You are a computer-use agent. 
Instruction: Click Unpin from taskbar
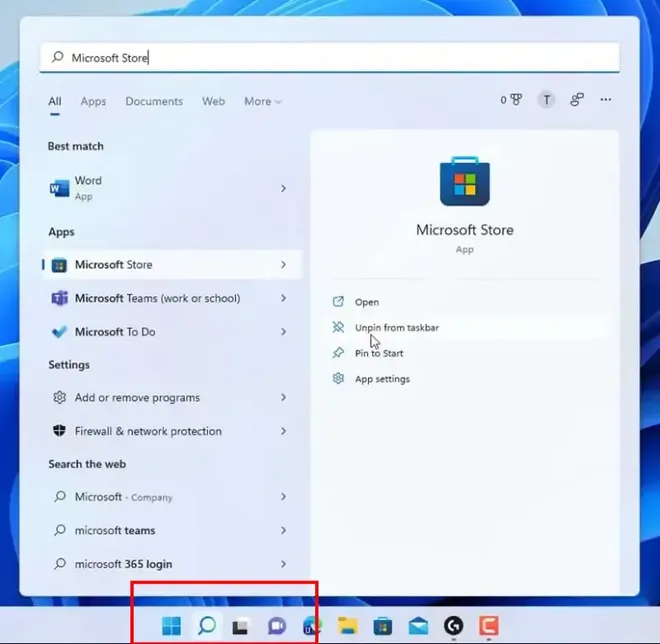tap(397, 327)
